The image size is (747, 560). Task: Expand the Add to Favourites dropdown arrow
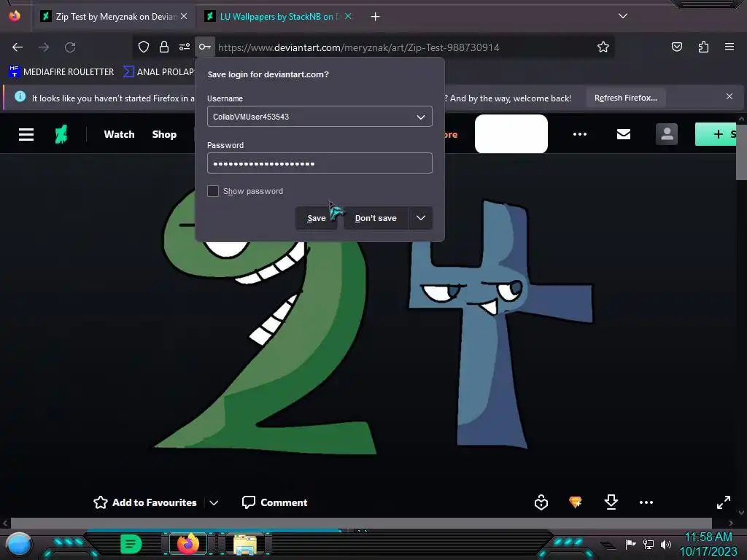point(214,502)
